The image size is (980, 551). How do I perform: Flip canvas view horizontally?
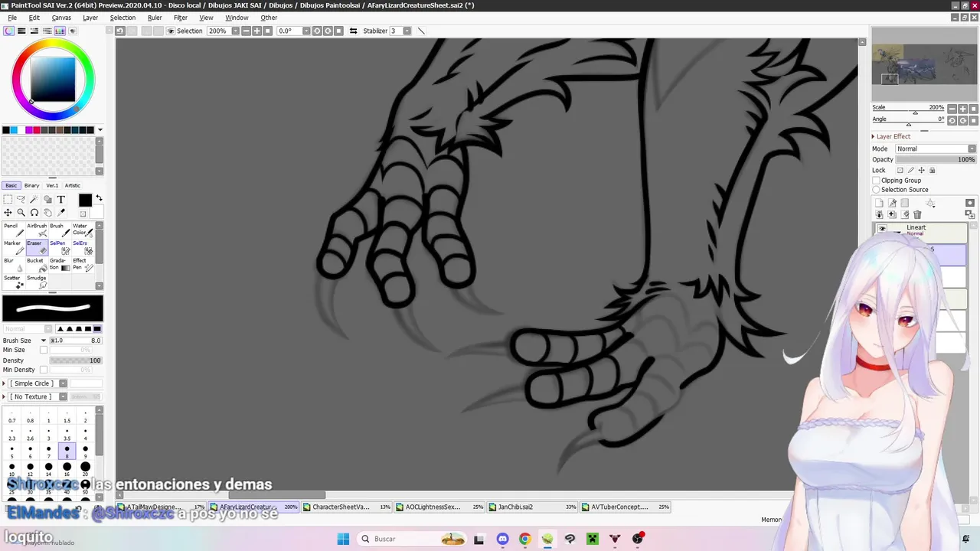(x=353, y=31)
